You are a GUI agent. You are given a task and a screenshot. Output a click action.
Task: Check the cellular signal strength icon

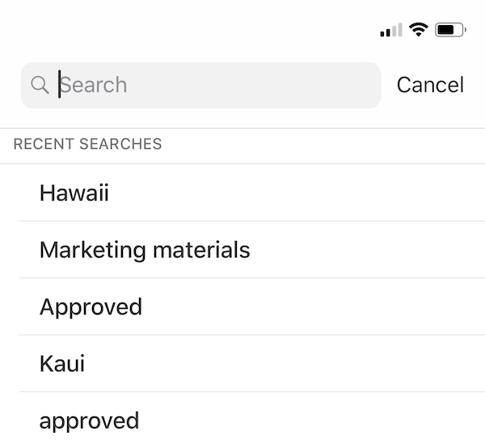click(391, 30)
